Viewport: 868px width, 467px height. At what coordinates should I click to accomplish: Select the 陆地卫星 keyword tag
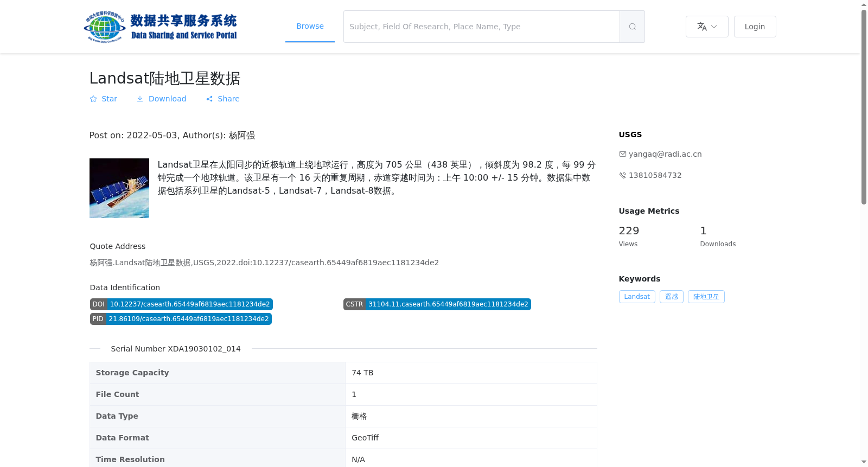tap(706, 297)
